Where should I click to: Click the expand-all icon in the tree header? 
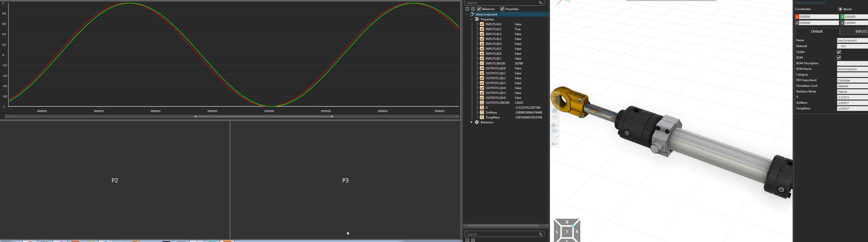[473, 9]
